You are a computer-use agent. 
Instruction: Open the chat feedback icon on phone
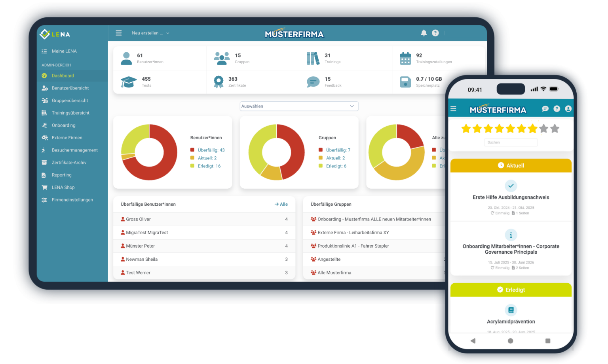tap(545, 109)
